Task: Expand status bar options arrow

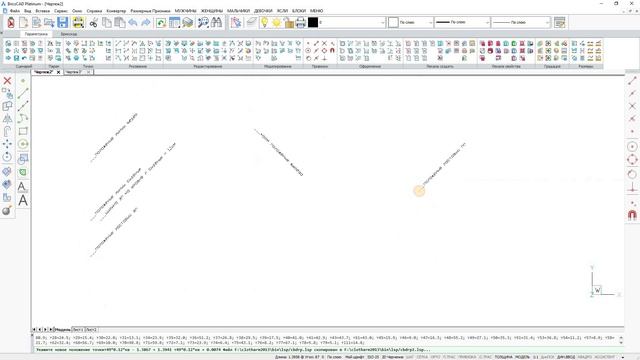Action: [x=623, y=357]
